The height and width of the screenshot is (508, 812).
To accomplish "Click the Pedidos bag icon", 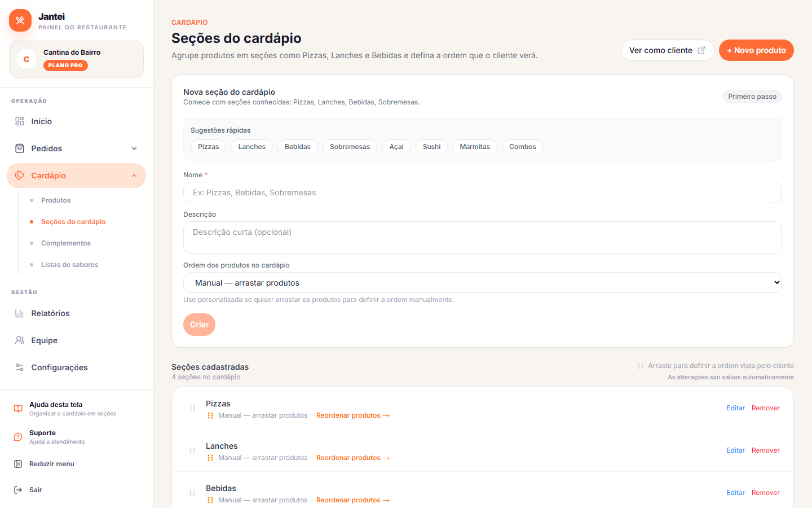I will (20, 148).
